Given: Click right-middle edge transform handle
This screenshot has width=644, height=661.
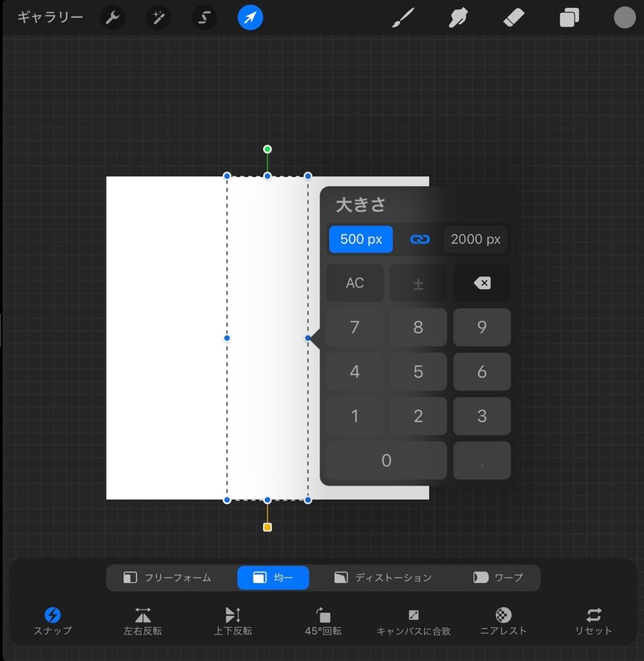Looking at the screenshot, I should 308,338.
